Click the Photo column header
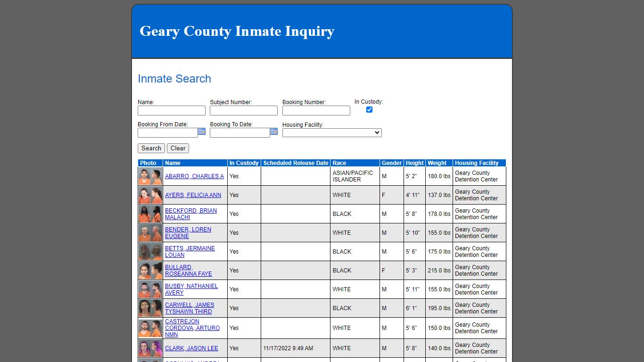Screen dimensions: 644x362 150,163
